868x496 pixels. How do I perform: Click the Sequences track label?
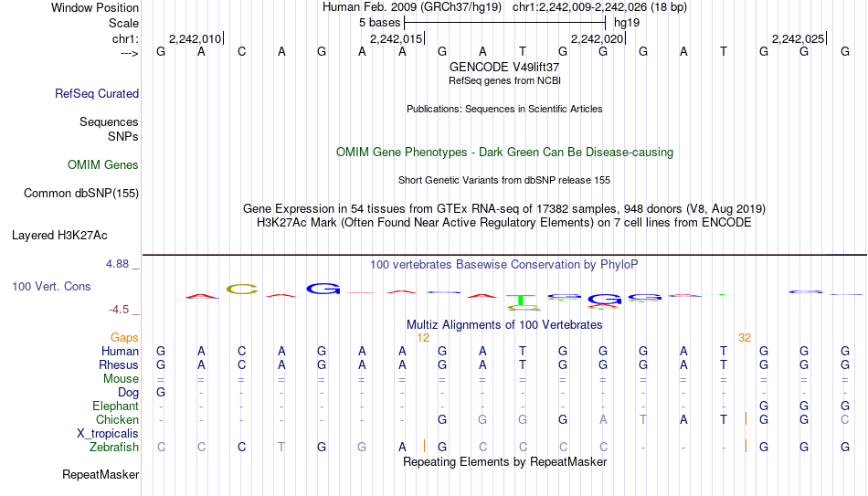[x=109, y=121]
